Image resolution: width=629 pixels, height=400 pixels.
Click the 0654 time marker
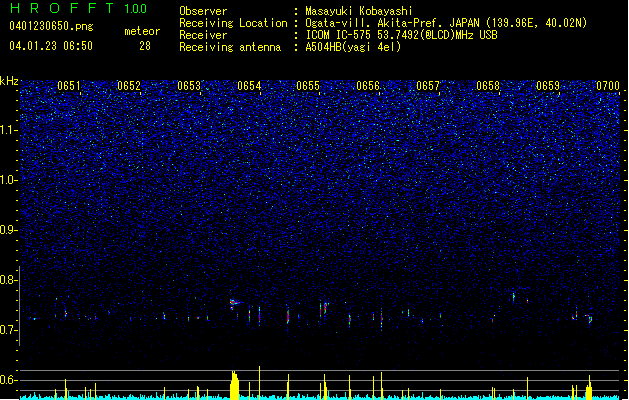point(249,86)
